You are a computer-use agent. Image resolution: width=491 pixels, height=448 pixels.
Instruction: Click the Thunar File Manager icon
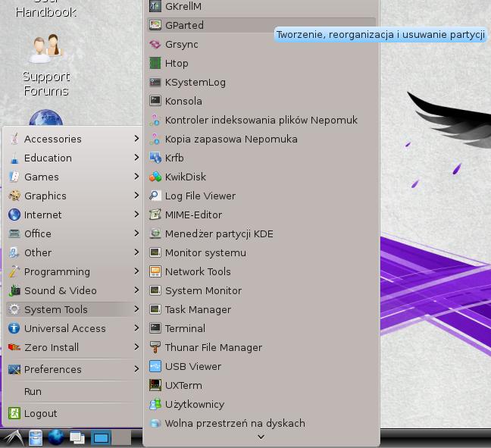pyautogui.click(x=155, y=347)
